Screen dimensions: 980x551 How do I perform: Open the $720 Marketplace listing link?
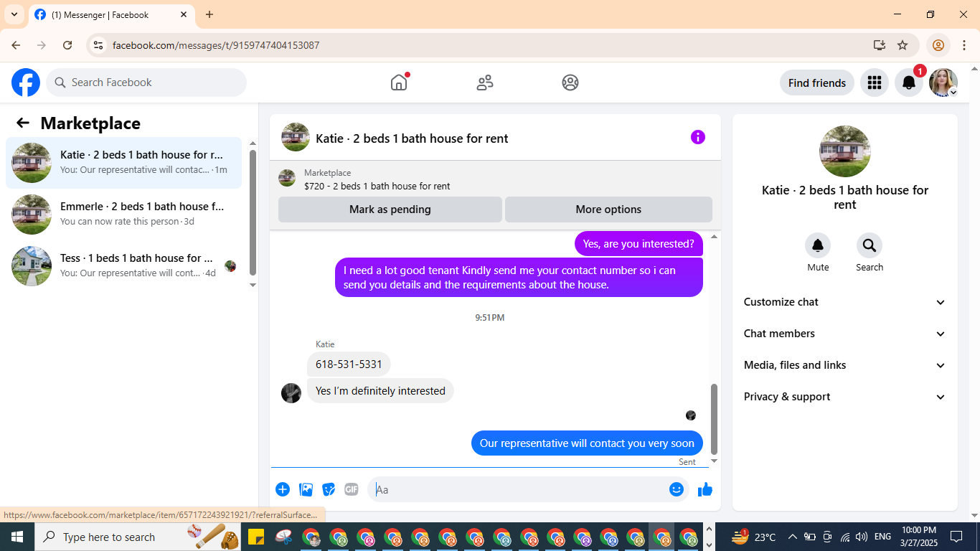pyautogui.click(x=377, y=186)
